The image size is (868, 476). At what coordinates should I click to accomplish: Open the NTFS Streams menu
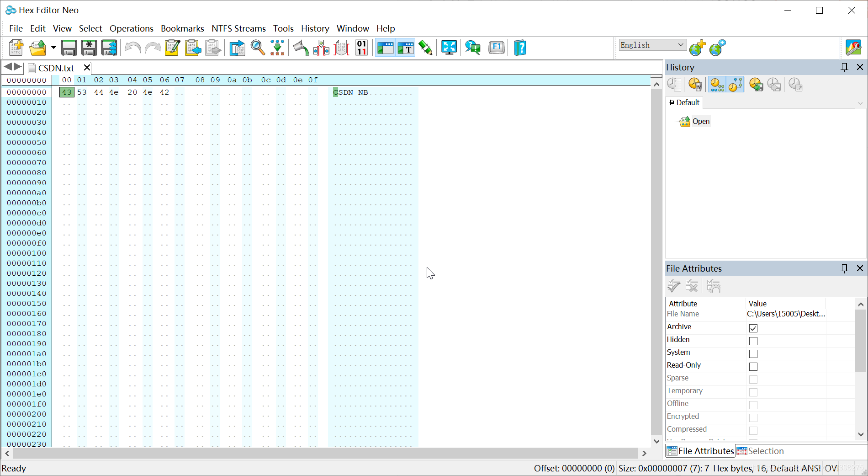[x=238, y=28]
